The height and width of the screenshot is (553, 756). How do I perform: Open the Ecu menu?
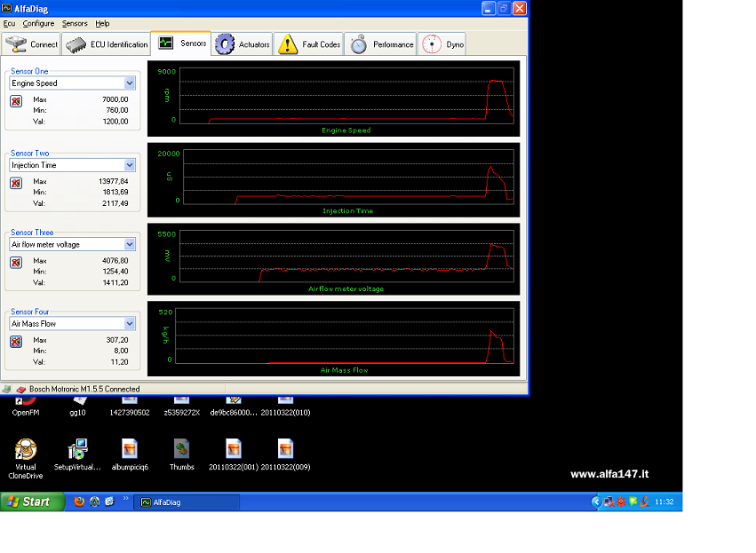coord(9,24)
